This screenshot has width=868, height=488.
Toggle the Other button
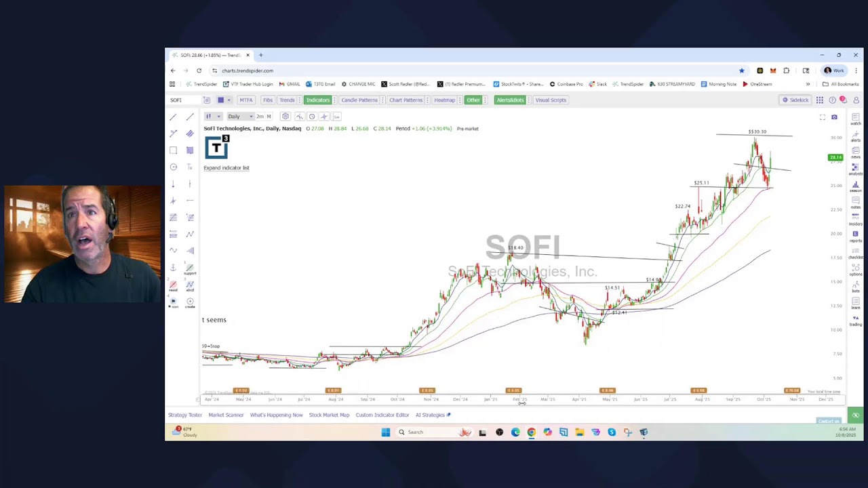tap(473, 100)
